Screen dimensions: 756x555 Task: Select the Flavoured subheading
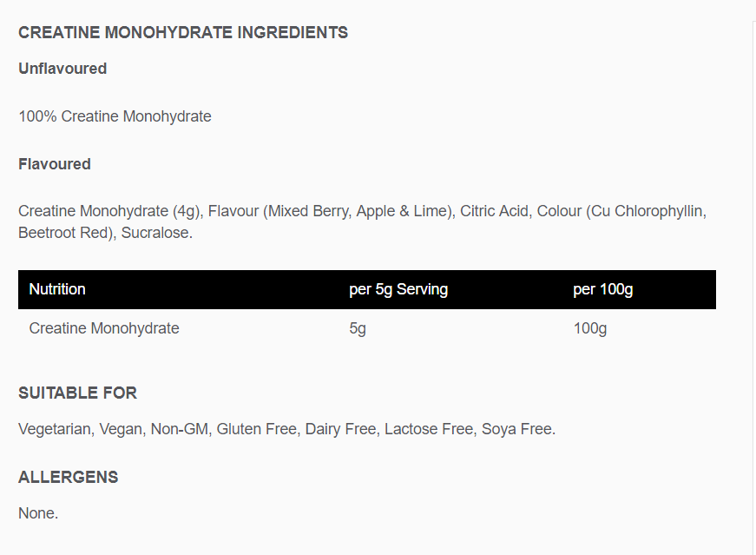click(55, 164)
